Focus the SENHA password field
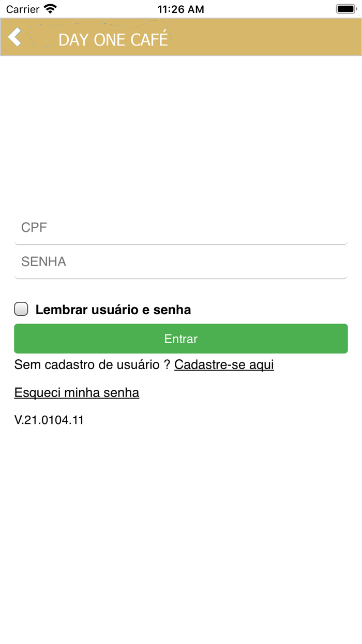The image size is (362, 644). 181,261
